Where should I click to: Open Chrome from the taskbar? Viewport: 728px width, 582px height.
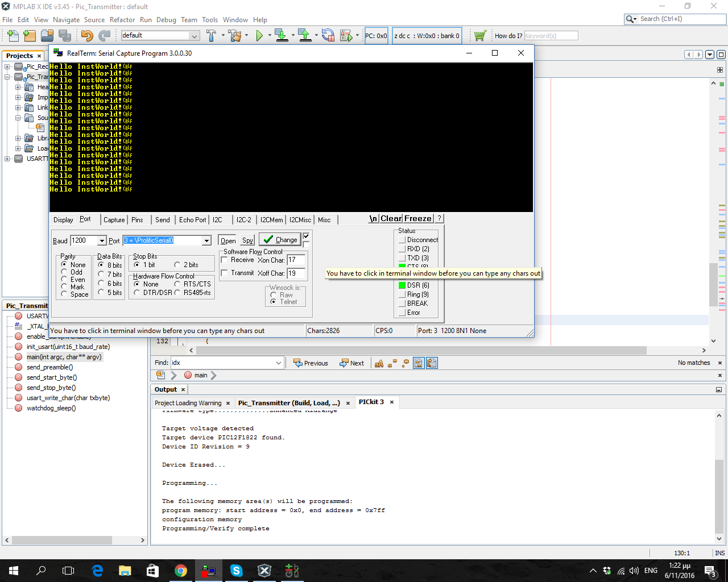[181, 571]
